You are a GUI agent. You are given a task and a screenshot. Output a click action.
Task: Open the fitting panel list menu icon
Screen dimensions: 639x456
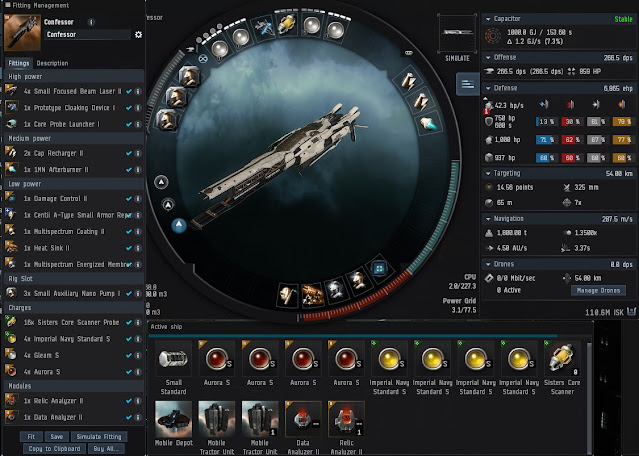(x=467, y=84)
